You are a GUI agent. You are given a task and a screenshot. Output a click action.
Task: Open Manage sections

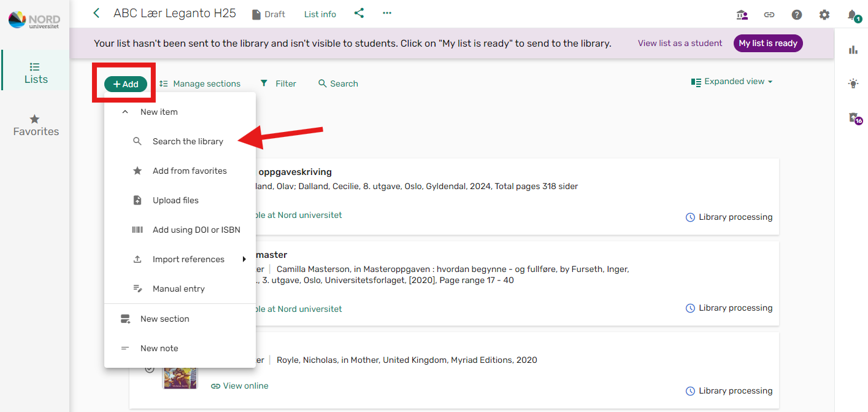click(x=200, y=84)
